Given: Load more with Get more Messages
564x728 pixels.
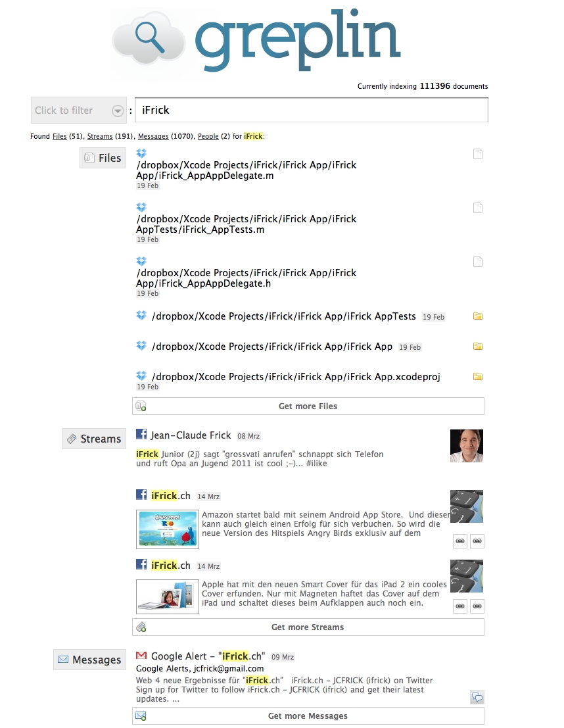Looking at the screenshot, I should [308, 716].
